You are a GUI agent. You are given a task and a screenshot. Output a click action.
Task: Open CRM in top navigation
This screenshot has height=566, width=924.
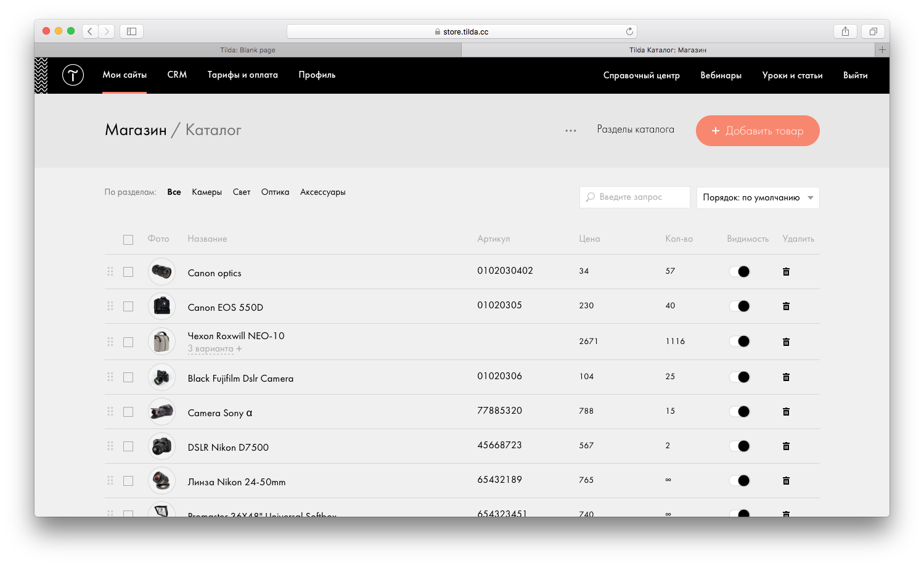click(177, 75)
